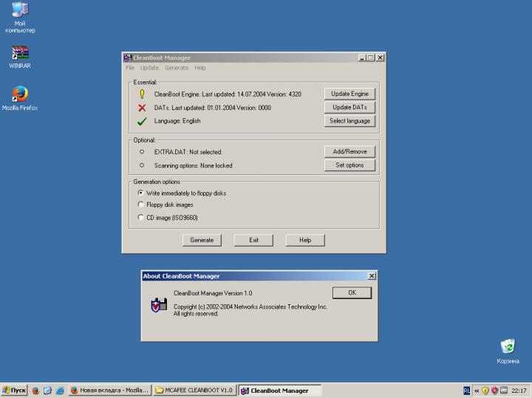Open the Update menu in the menu bar
This screenshot has width=532, height=398.
click(149, 68)
